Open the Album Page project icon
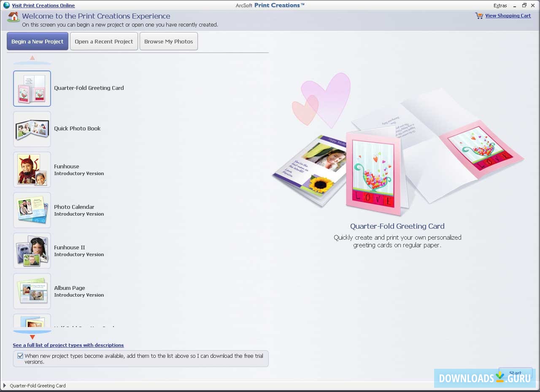Viewport: 540px width, 392px height. tap(32, 291)
